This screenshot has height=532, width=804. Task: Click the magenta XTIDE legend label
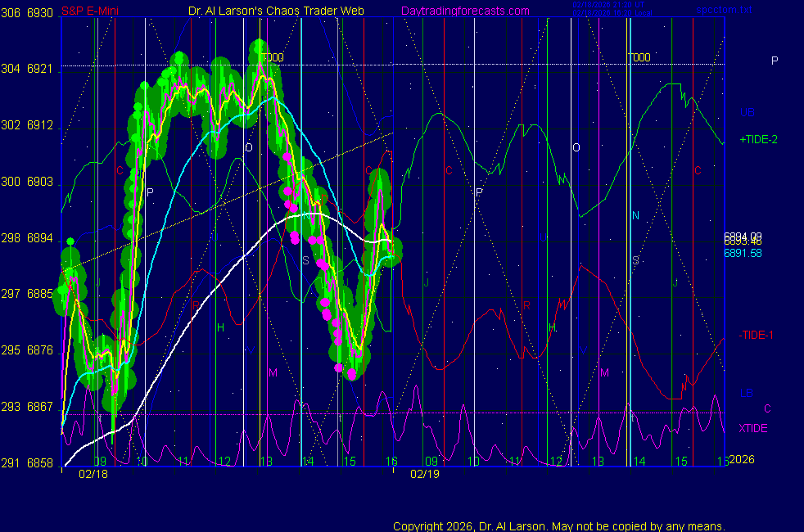click(753, 428)
